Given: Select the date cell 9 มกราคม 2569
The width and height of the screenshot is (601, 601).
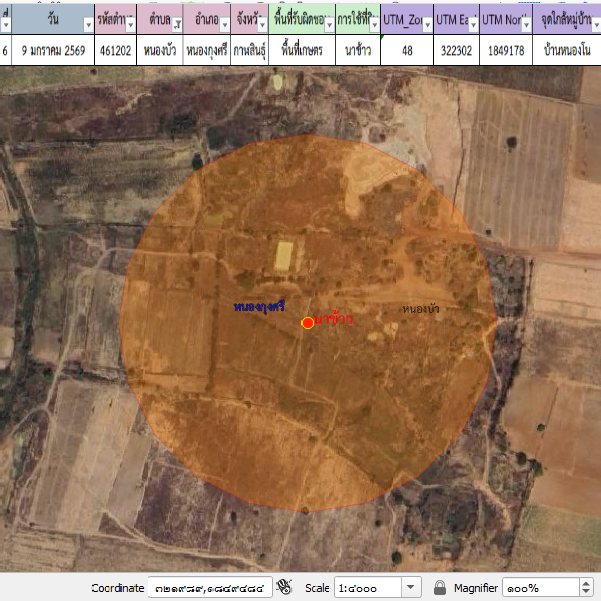Looking at the screenshot, I should tap(54, 50).
